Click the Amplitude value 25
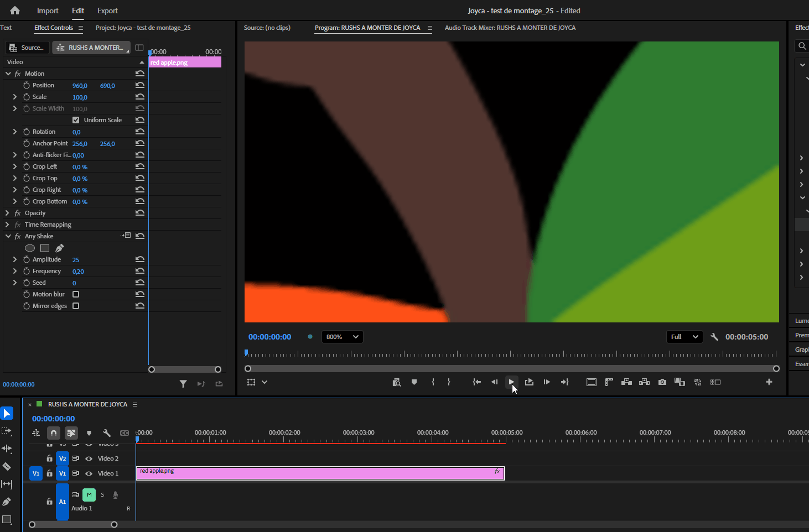This screenshot has height=532, width=809. pyautogui.click(x=76, y=260)
